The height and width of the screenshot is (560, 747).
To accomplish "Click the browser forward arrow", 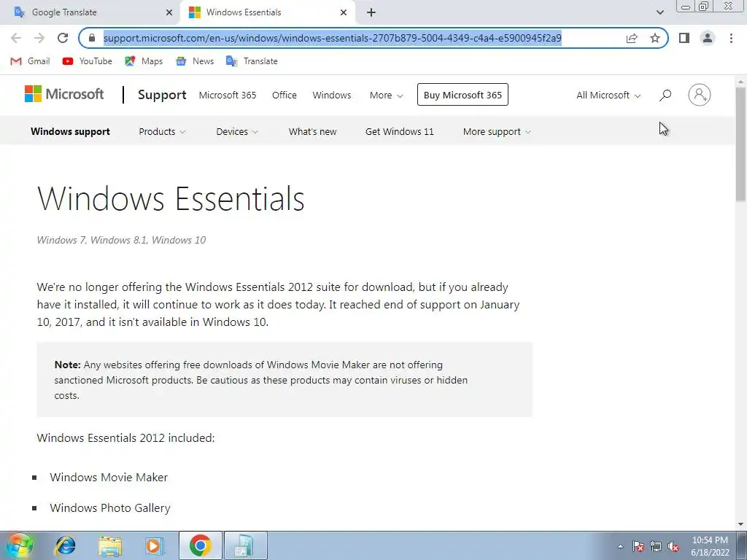I will pyautogui.click(x=39, y=38).
